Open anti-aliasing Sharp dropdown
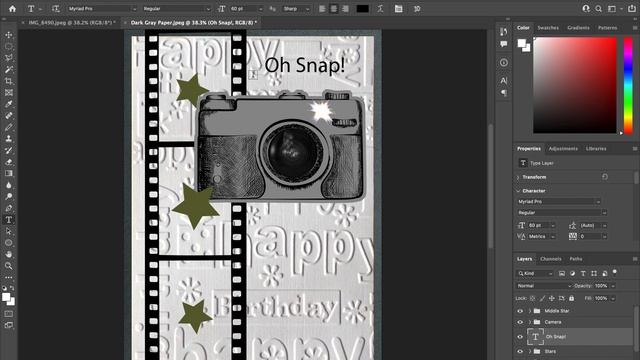 [295, 9]
